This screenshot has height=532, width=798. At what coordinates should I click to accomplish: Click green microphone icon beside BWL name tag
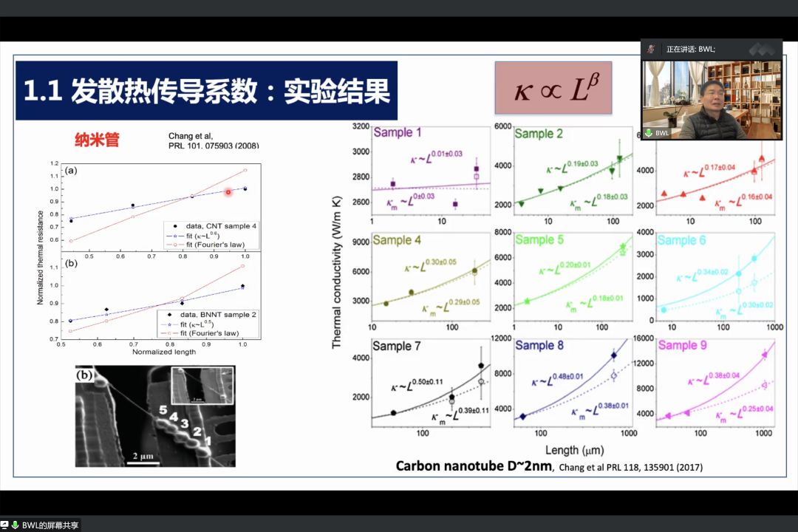[x=648, y=133]
